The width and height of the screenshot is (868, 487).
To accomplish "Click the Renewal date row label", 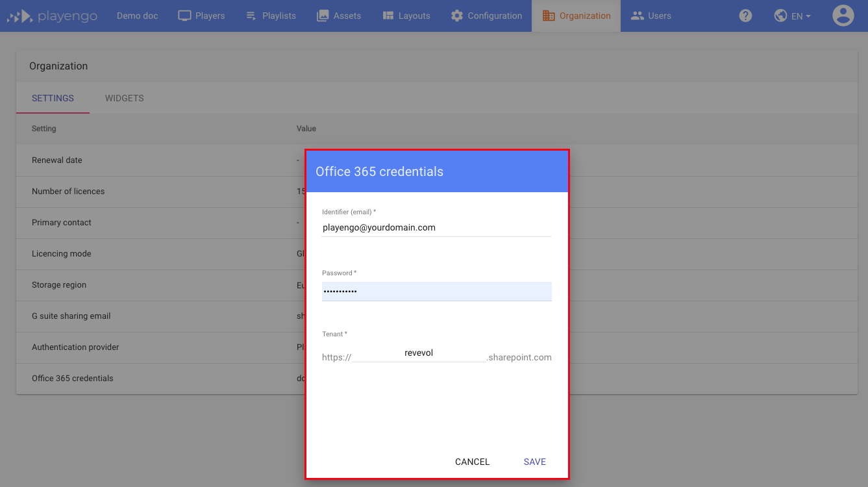I will (x=57, y=160).
